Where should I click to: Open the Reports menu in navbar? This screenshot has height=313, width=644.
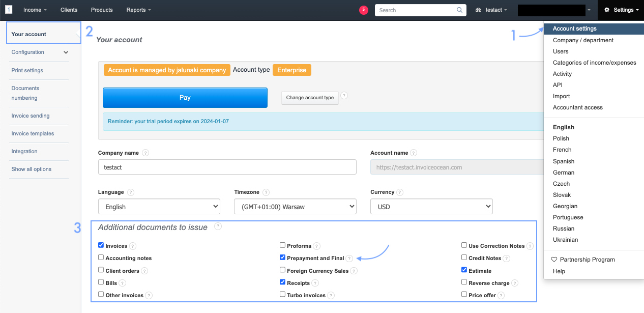[138, 10]
